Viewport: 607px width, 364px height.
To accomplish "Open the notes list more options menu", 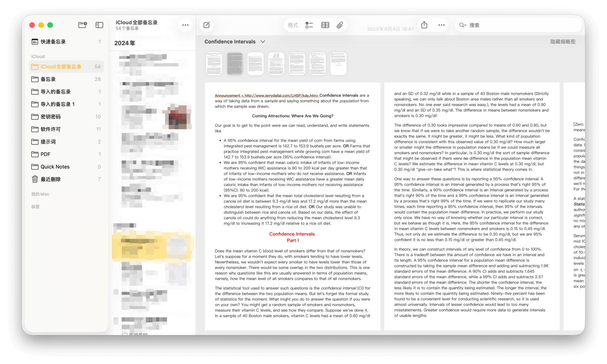I will click(x=185, y=25).
